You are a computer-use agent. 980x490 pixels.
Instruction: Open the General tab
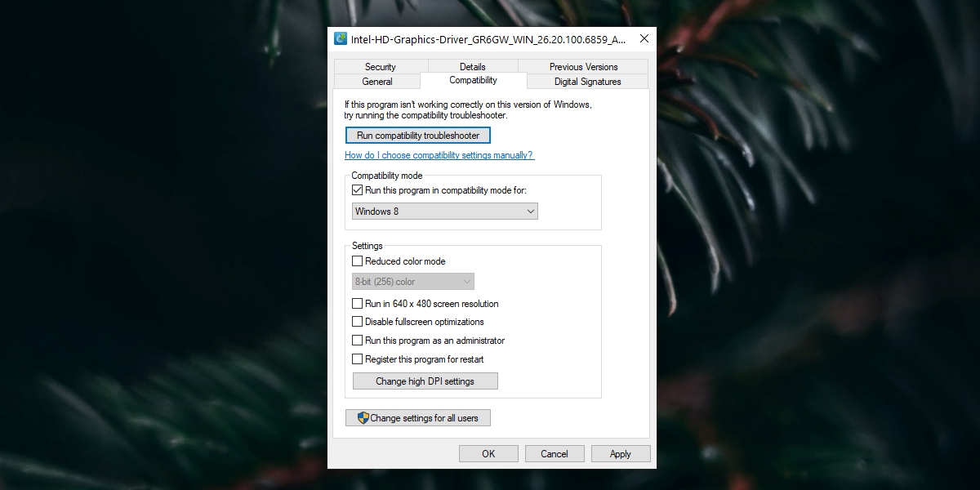tap(377, 82)
